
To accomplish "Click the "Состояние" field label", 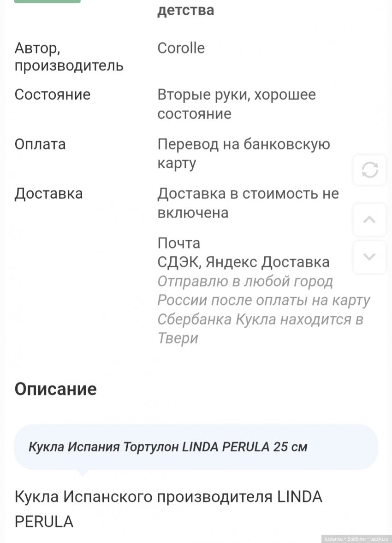I will (x=53, y=95).
